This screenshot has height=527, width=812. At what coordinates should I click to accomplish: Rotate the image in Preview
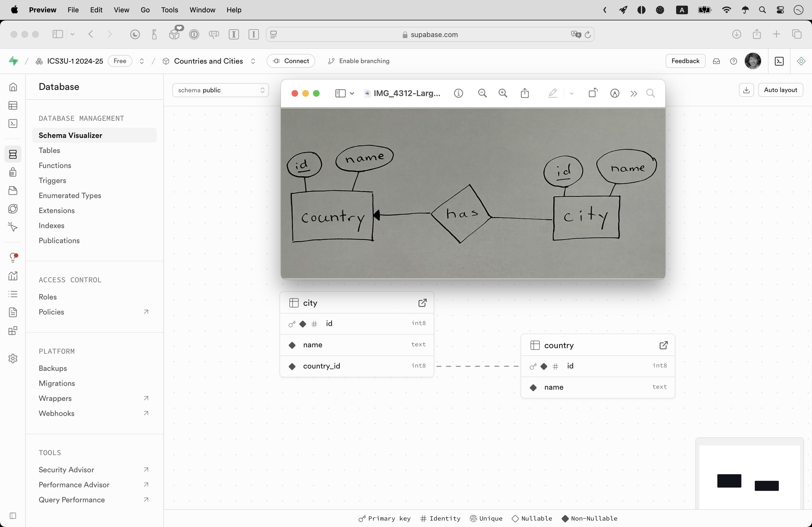tap(593, 93)
